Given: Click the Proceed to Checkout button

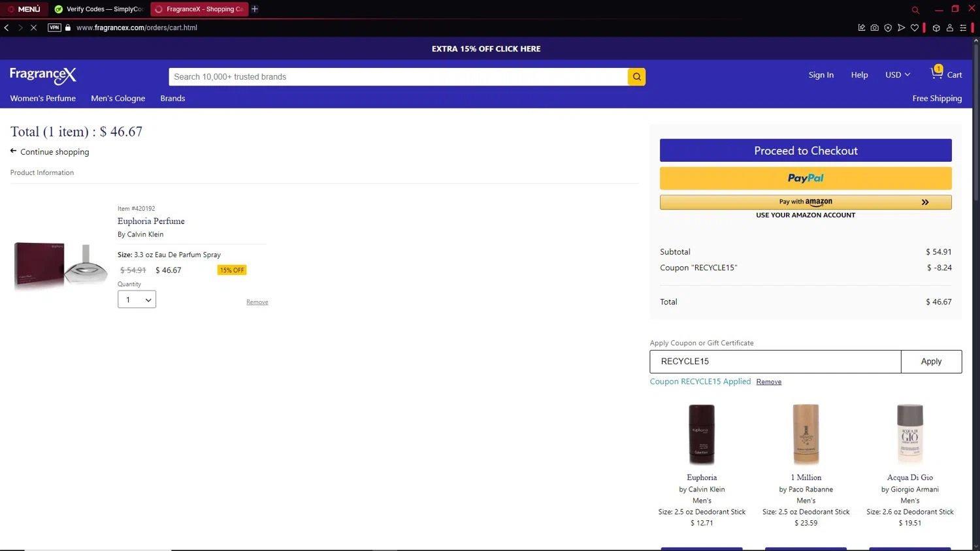Looking at the screenshot, I should click(806, 151).
